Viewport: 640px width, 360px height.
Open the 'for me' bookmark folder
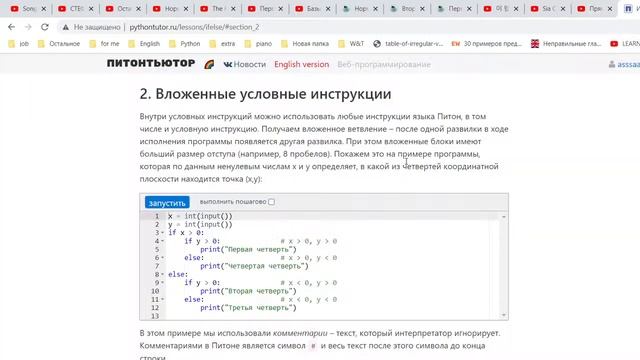tap(104, 44)
